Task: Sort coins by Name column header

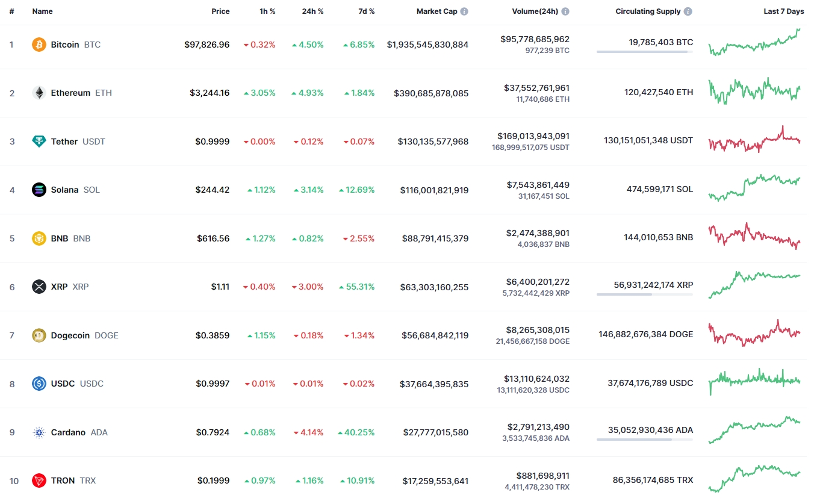Action: [42, 11]
